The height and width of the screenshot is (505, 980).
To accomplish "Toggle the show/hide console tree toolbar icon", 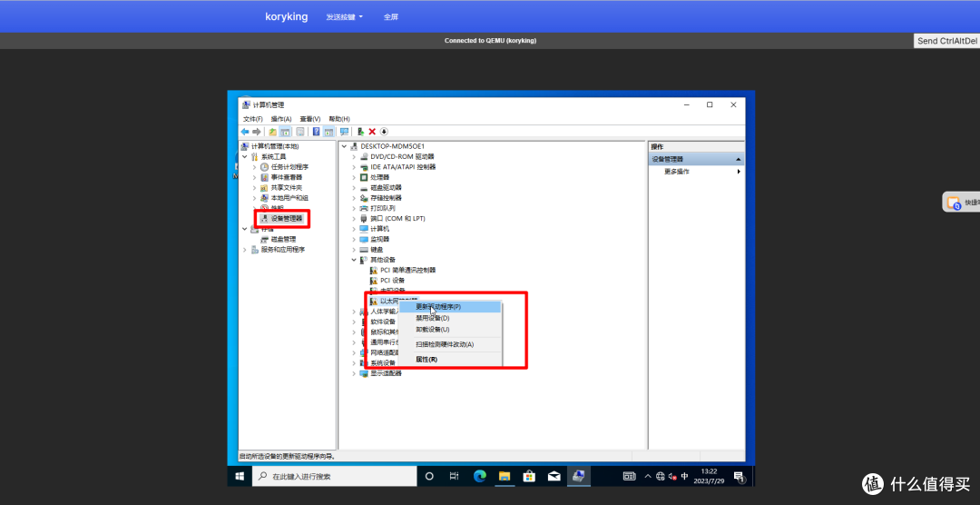I will [284, 132].
